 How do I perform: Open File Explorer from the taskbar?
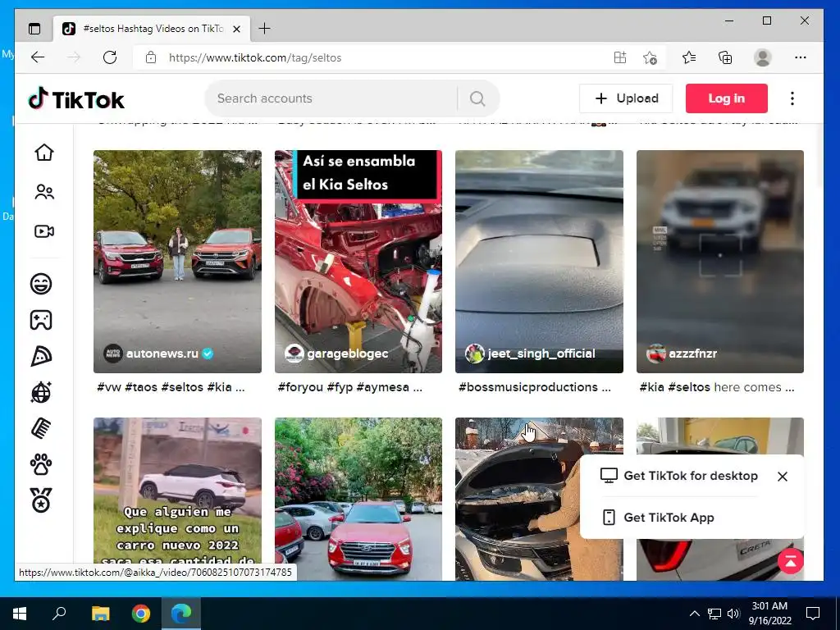coord(100,614)
